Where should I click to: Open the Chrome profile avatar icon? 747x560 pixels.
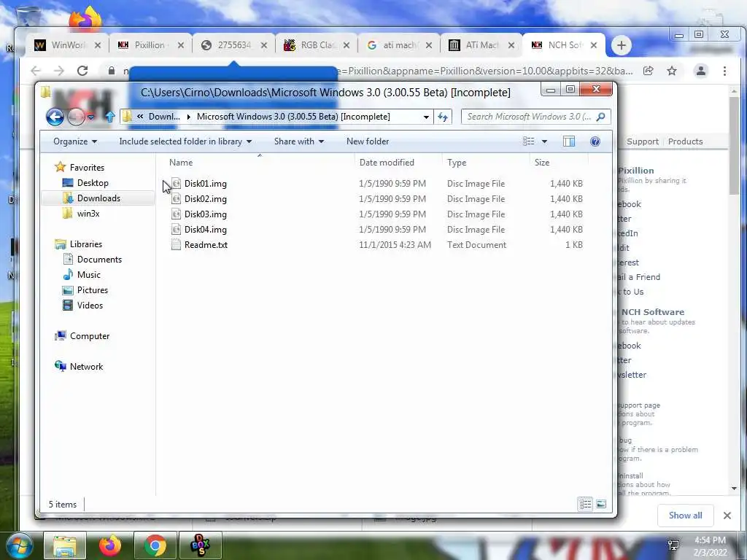[701, 71]
